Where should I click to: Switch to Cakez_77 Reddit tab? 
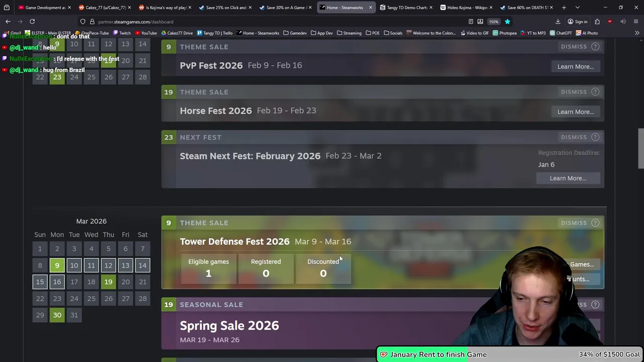point(105,8)
